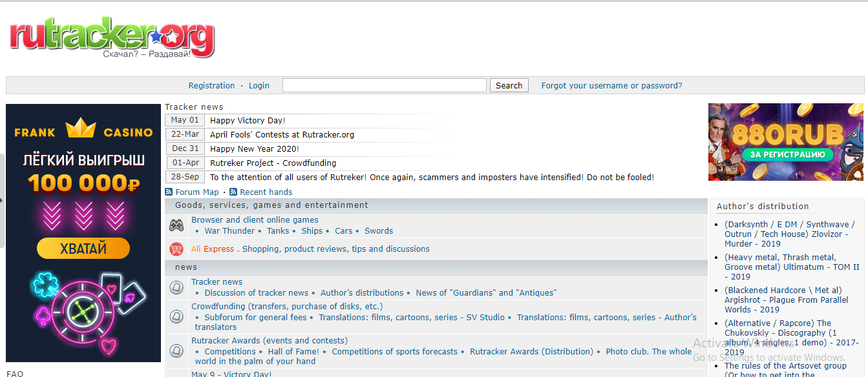Click the feed icon beside Recent hands
The image size is (868, 377).
click(x=233, y=192)
